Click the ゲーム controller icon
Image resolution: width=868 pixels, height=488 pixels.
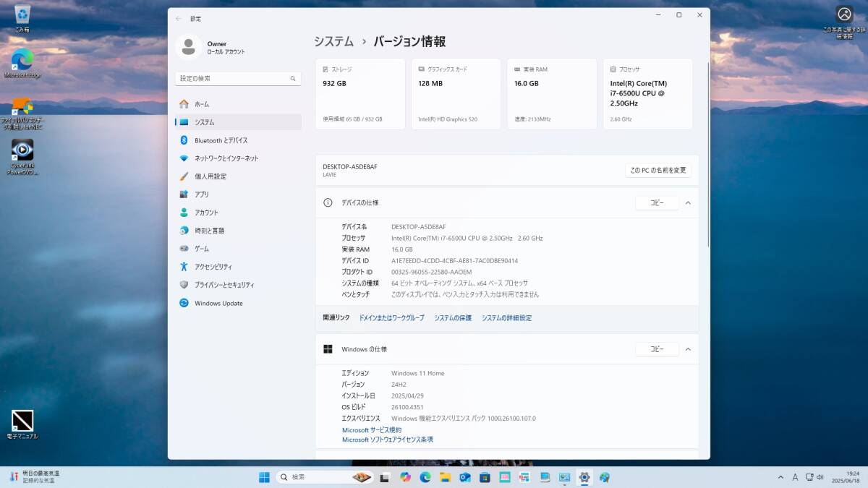pyautogui.click(x=184, y=249)
